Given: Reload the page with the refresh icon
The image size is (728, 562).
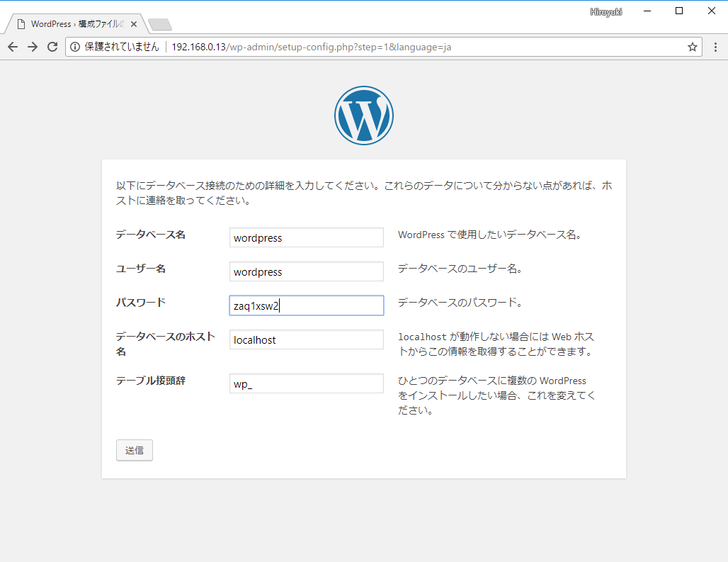Looking at the screenshot, I should pos(52,47).
